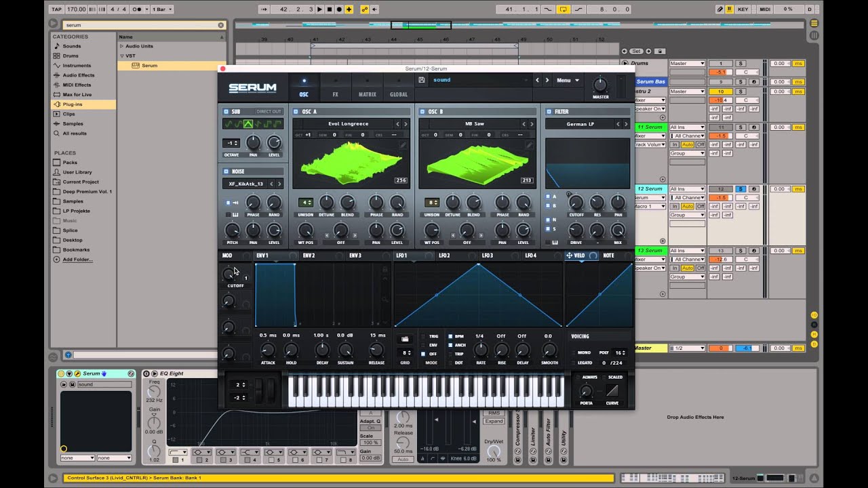Select the triangle waveform in SUB oscillator

248,124
